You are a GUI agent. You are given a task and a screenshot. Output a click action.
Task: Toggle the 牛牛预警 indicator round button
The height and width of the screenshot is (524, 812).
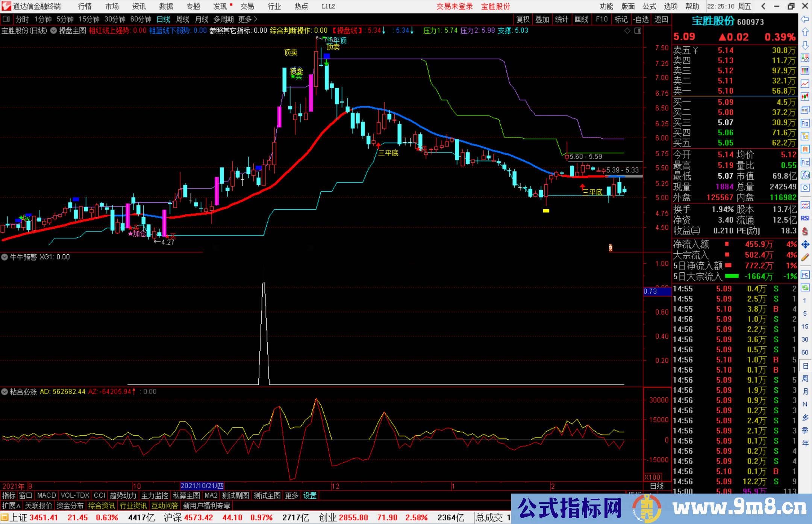pyautogui.click(x=5, y=257)
